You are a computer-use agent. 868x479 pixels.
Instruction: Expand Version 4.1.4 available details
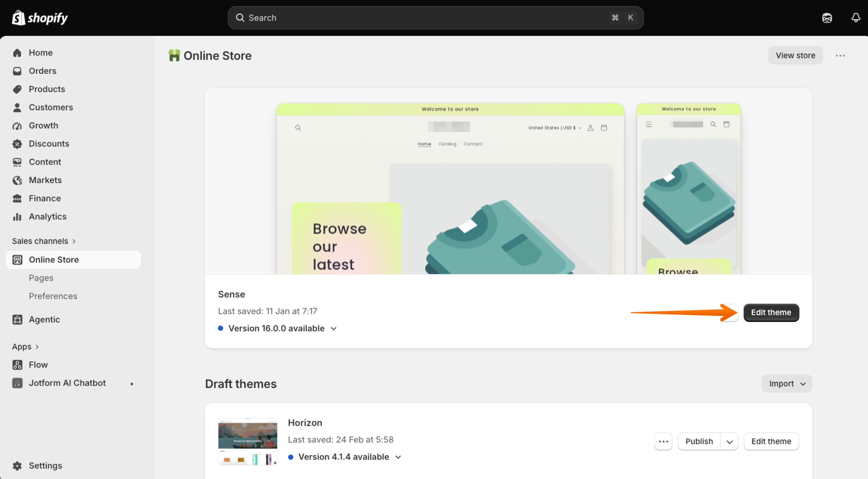tap(345, 457)
